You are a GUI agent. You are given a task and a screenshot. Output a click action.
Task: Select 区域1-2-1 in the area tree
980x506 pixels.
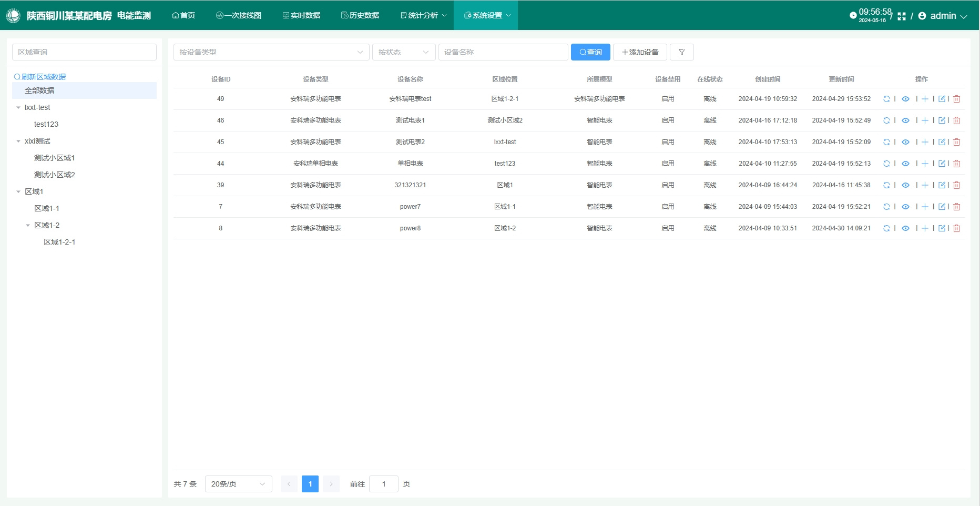(x=59, y=242)
